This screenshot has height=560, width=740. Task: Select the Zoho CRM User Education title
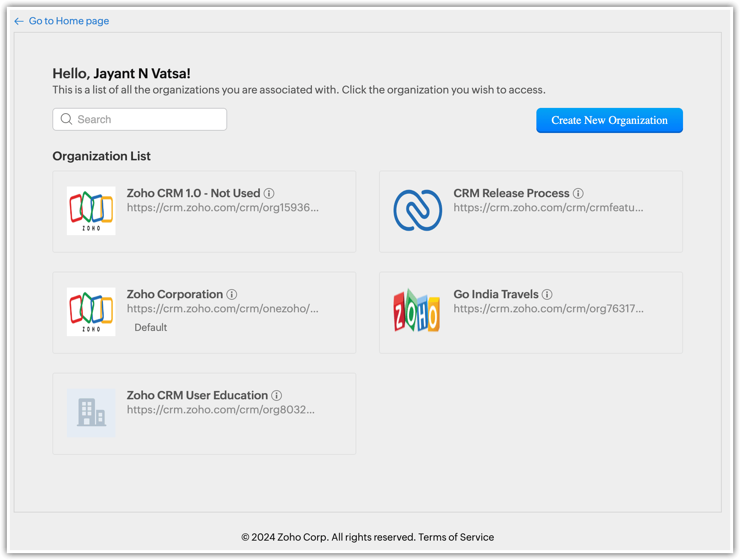click(x=197, y=395)
